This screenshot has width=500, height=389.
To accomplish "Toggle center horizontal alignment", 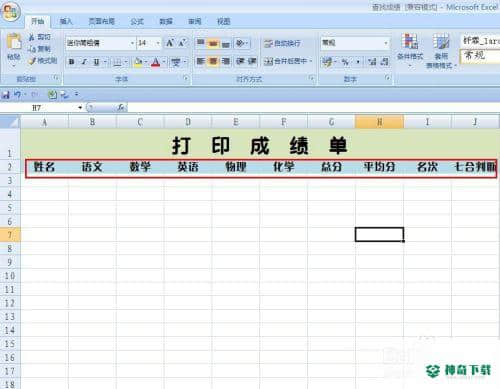I will [x=213, y=61].
